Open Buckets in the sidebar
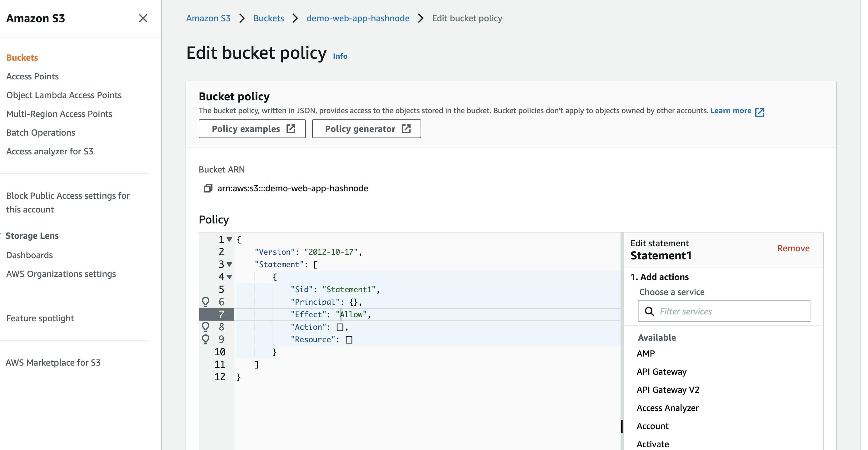The width and height of the screenshot is (868, 450). (22, 57)
